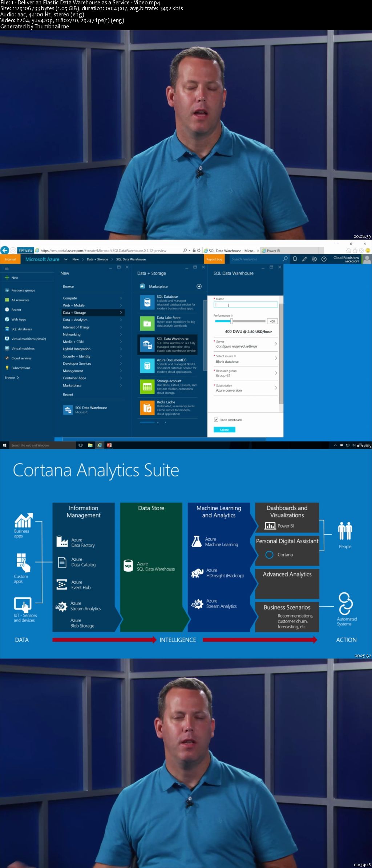Expand the Networking category
The height and width of the screenshot is (868, 372).
pyautogui.click(x=93, y=335)
